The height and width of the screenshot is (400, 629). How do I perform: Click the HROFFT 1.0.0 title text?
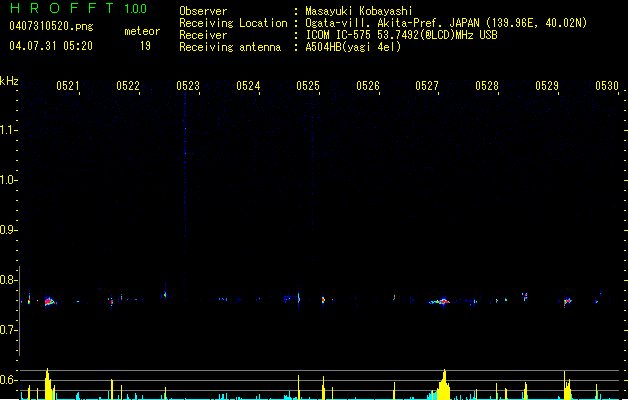click(79, 8)
